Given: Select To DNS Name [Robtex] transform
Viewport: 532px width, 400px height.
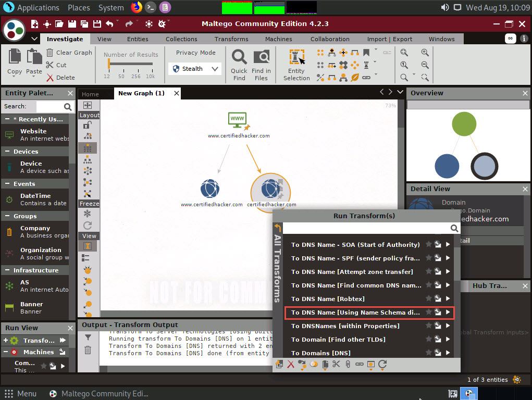Looking at the screenshot, I should (328, 299).
